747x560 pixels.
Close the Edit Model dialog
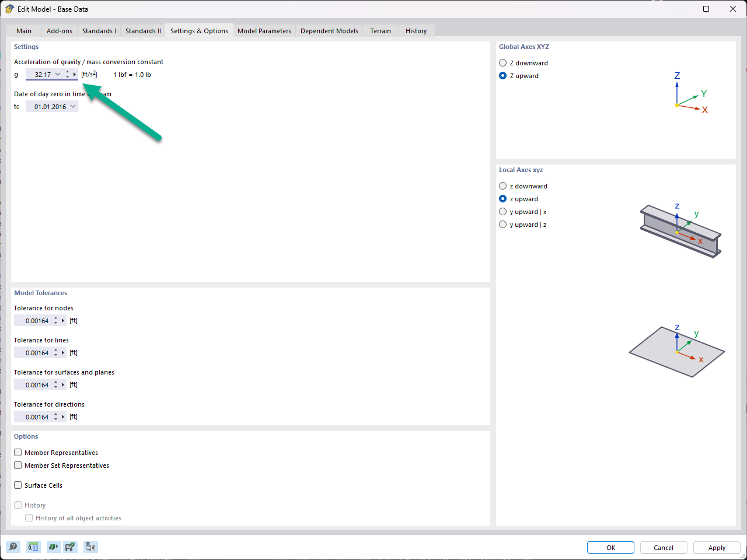pyautogui.click(x=733, y=9)
